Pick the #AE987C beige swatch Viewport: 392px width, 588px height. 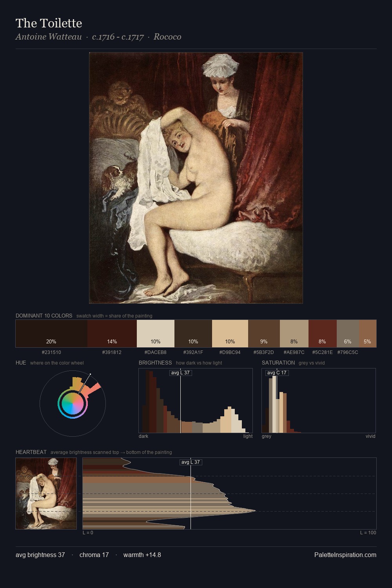click(x=294, y=334)
